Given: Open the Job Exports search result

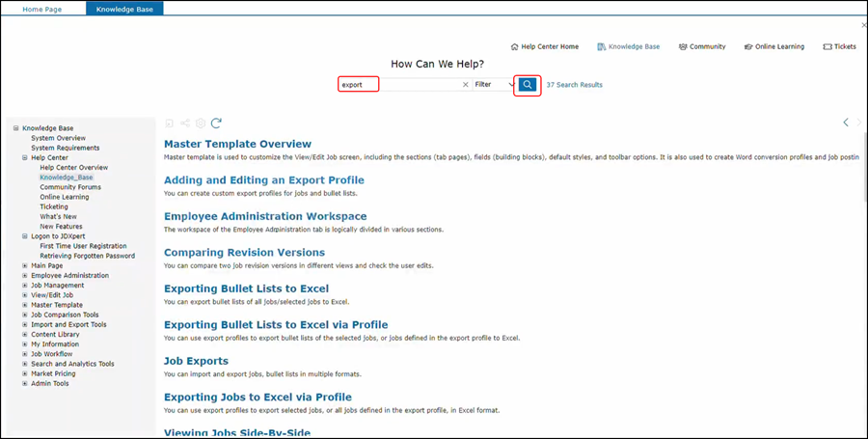Looking at the screenshot, I should [195, 360].
